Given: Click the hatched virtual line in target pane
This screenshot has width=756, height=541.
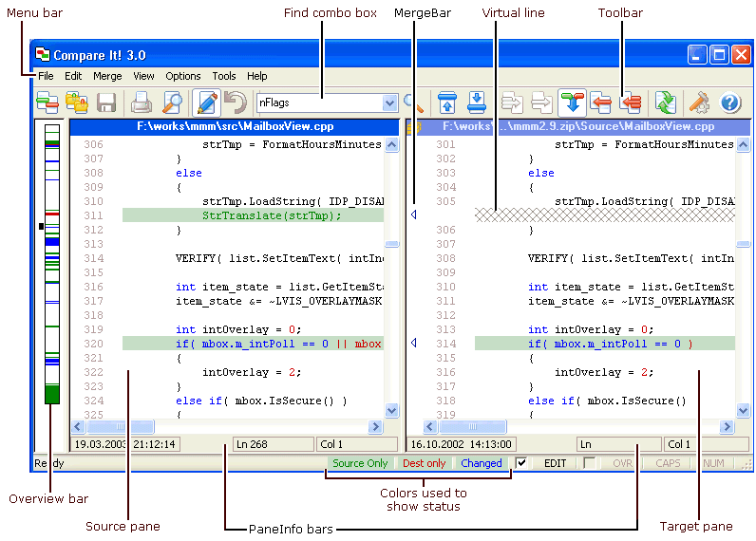Looking at the screenshot, I should click(605, 215).
